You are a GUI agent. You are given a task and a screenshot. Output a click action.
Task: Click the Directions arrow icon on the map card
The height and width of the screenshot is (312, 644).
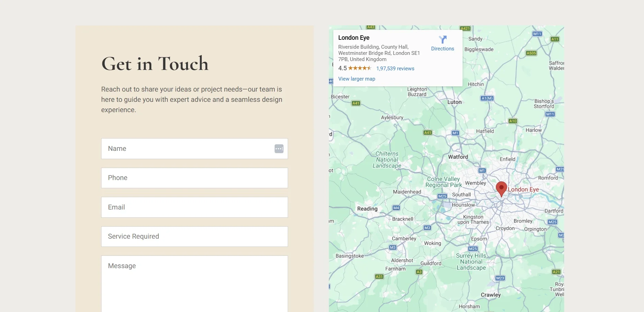pos(443,39)
